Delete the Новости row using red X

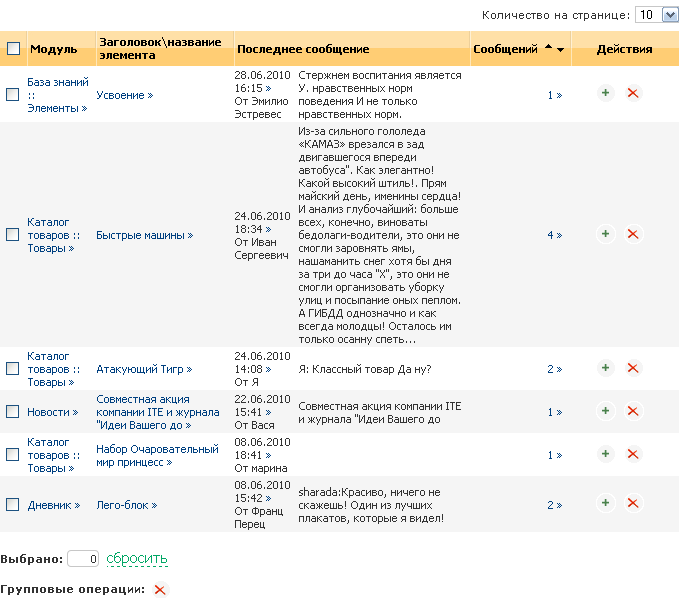pos(632,411)
